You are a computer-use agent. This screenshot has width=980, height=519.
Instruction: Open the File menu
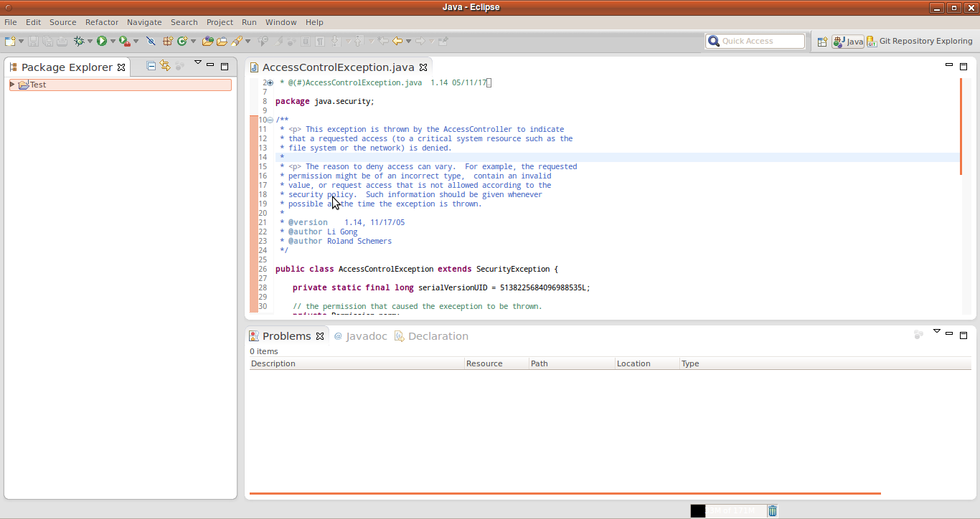pos(10,22)
